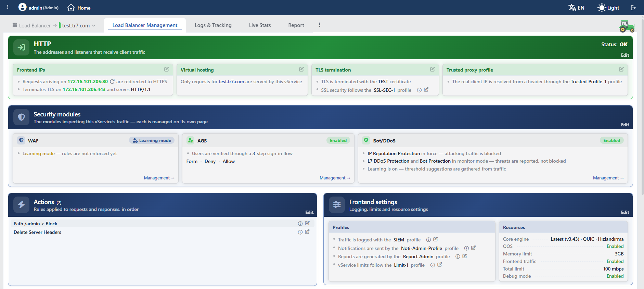
Task: Edit the Path /admin Block rule
Action: (x=307, y=223)
